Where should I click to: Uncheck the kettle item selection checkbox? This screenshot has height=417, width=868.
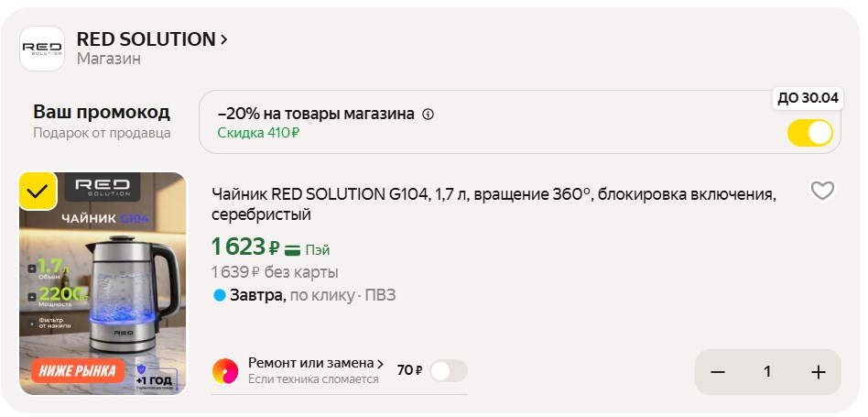tap(38, 191)
